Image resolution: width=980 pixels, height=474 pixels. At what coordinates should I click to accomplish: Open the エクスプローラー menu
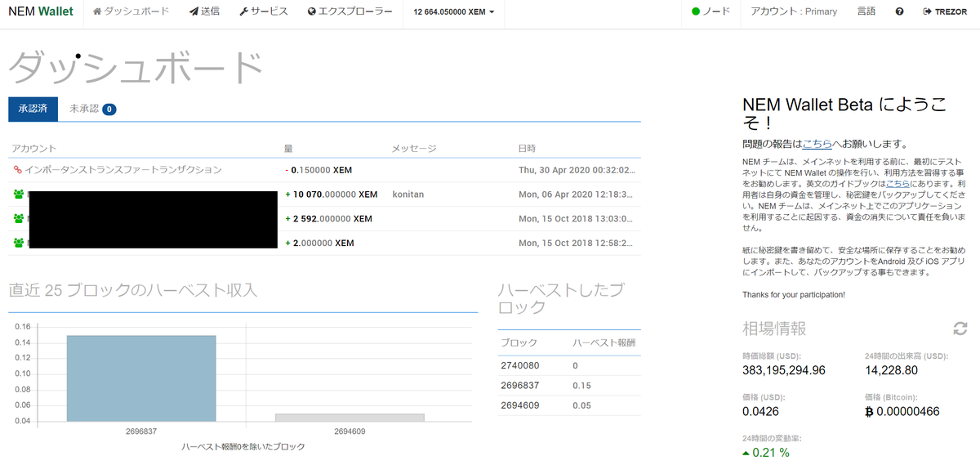[x=350, y=12]
